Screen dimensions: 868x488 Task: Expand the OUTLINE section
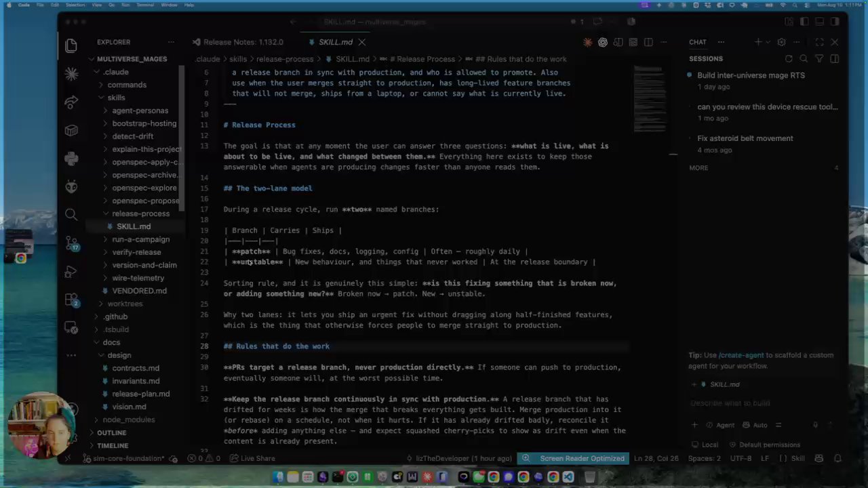(111, 432)
